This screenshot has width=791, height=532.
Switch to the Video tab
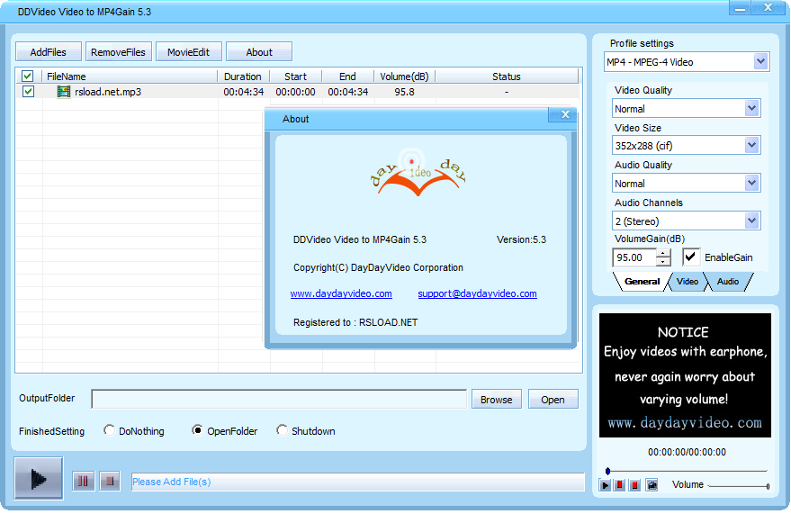(688, 282)
